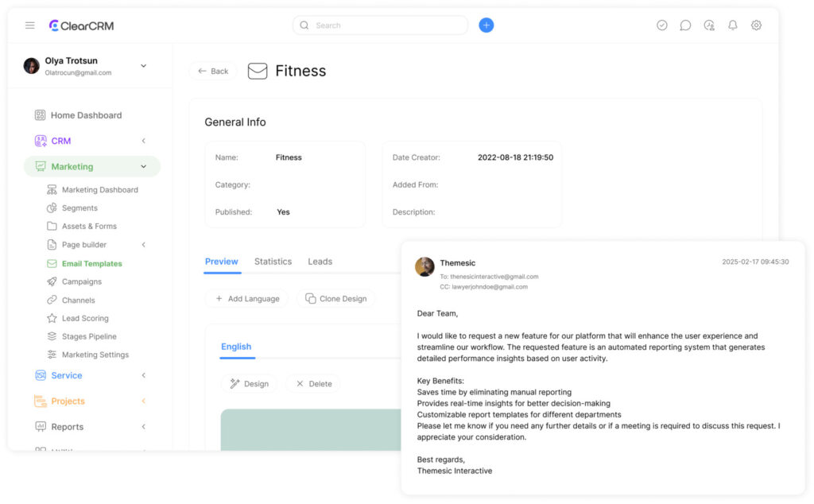The height and width of the screenshot is (504, 814).
Task: Collapse the Marketing menu section
Action: coord(143,167)
